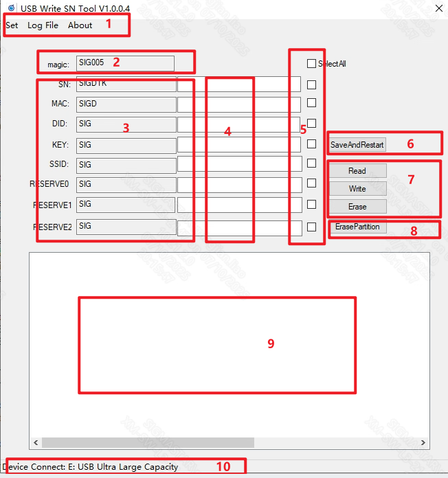Click the Read button
Image resolution: width=448 pixels, height=478 pixels.
pos(357,171)
